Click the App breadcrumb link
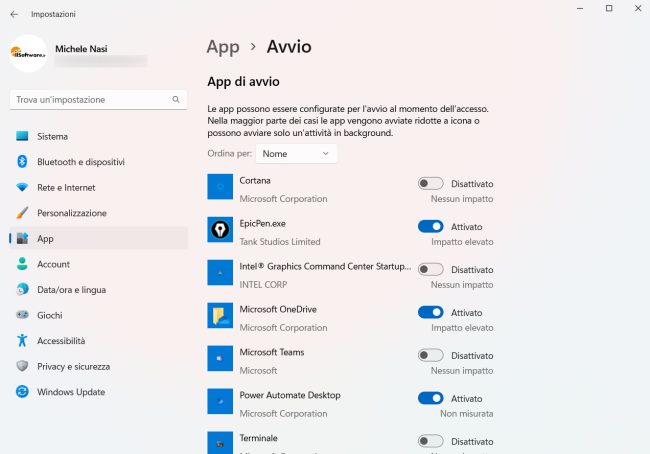 222,46
